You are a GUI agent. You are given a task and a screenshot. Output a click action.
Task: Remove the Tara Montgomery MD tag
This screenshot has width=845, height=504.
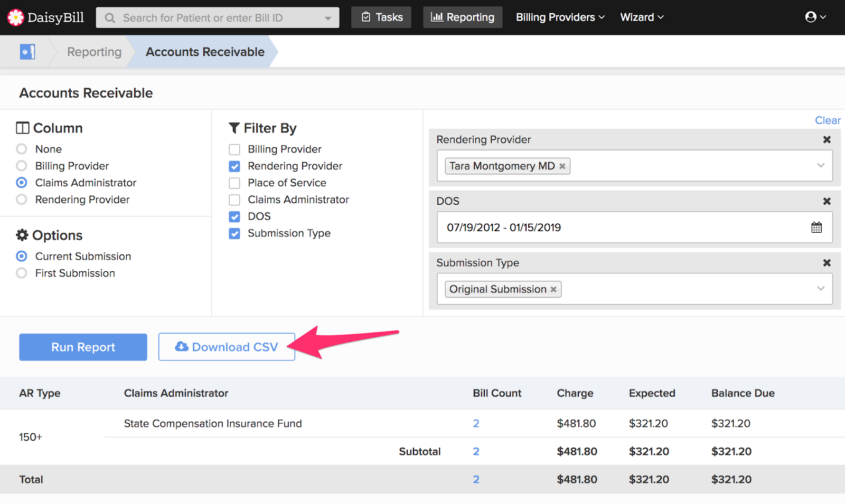[x=562, y=166]
